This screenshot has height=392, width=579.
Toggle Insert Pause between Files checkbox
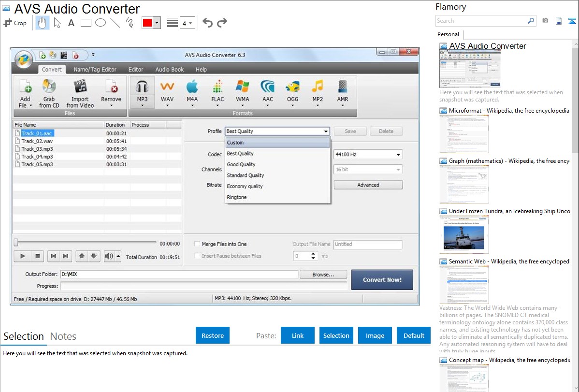click(197, 256)
